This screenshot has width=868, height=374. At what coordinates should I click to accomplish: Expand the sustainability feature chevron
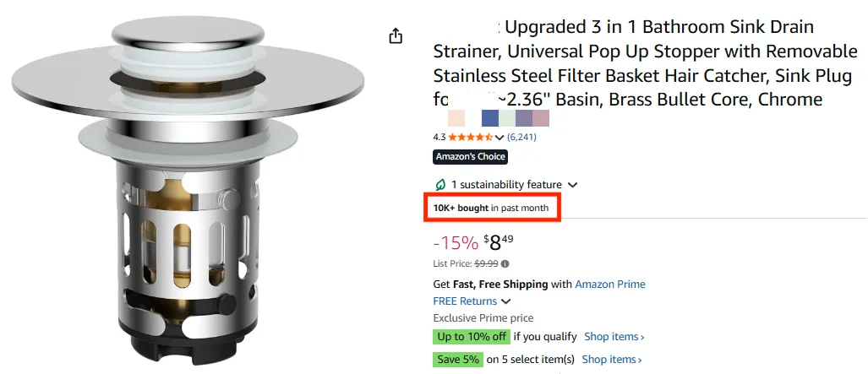(x=573, y=185)
